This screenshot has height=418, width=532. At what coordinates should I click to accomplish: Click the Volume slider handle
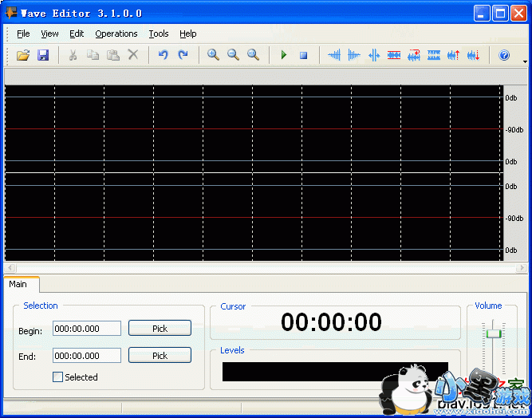(494, 333)
